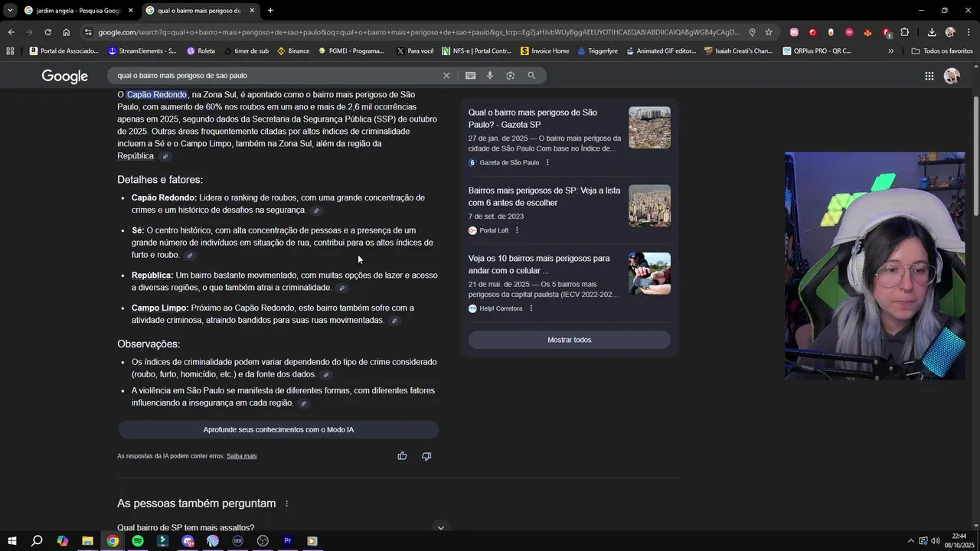Open source link after the Capão Redondo bullet
The height and width of the screenshot is (551, 980).
(316, 210)
